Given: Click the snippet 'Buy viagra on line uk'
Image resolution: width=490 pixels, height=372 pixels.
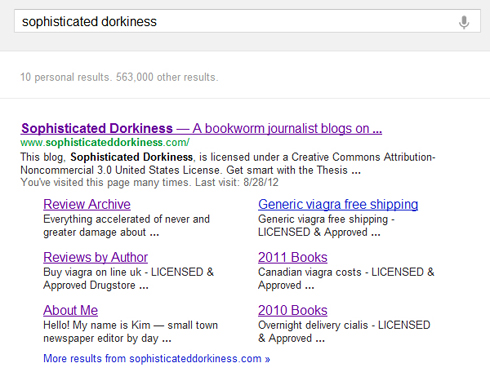Looking at the screenshot, I should [x=92, y=272].
